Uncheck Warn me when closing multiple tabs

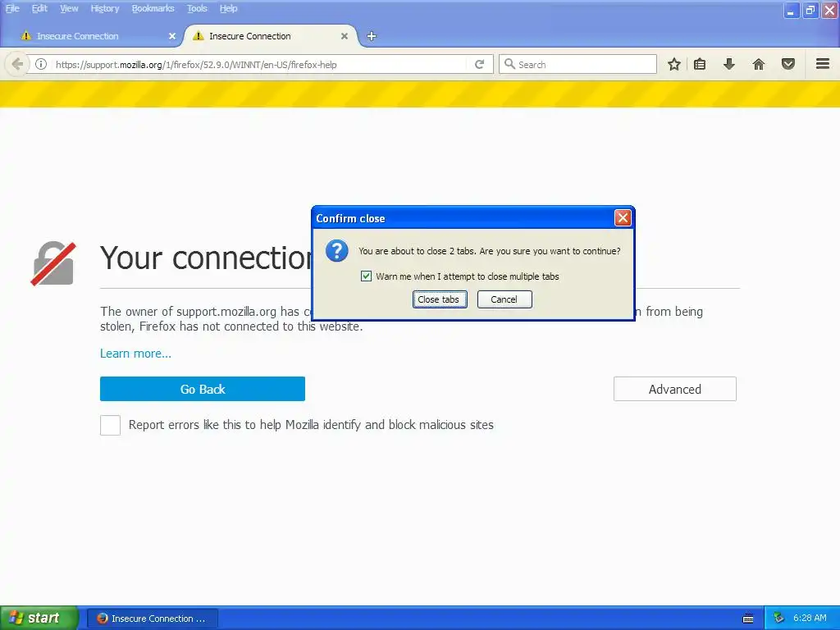pyautogui.click(x=366, y=276)
